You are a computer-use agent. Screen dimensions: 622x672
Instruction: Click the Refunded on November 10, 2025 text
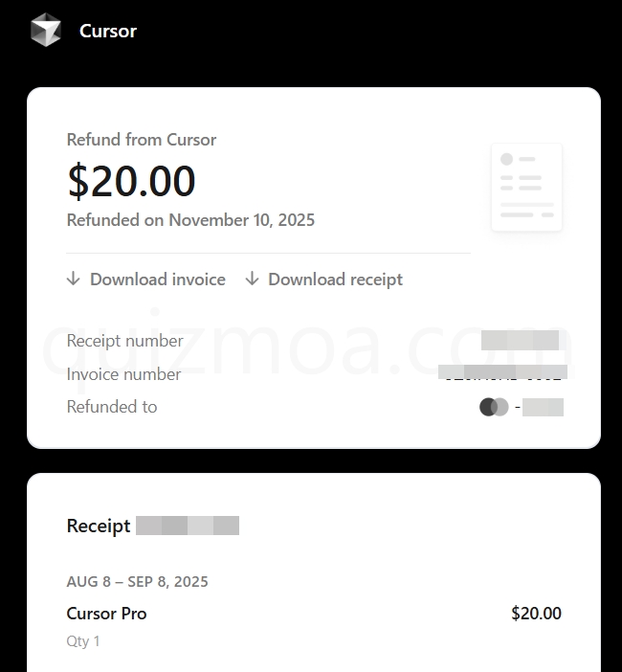190,220
